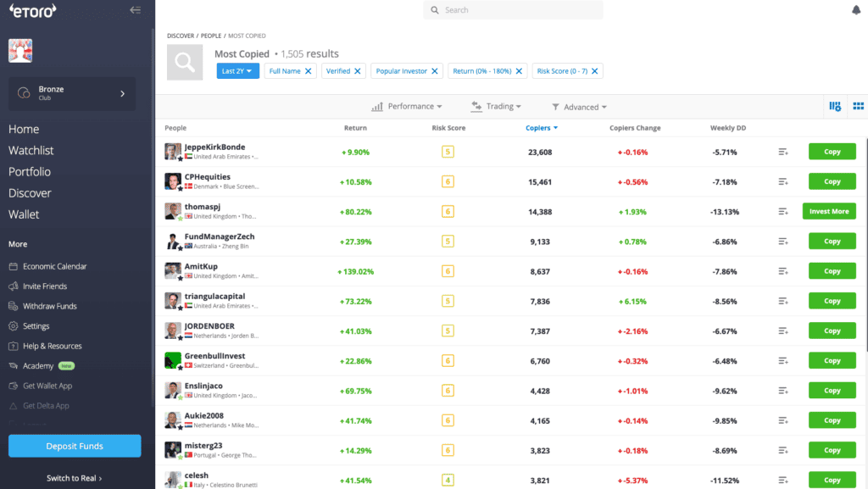This screenshot has width=868, height=489.
Task: Click the large search magnifier icon
Action: pyautogui.click(x=185, y=63)
